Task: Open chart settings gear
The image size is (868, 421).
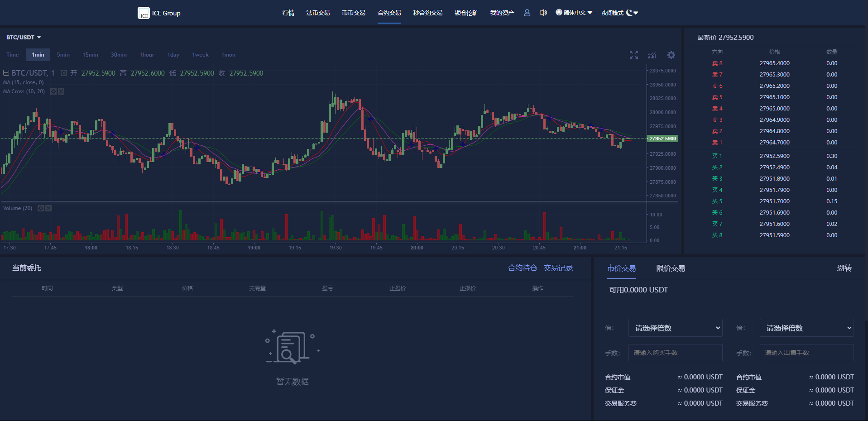Action: click(671, 55)
